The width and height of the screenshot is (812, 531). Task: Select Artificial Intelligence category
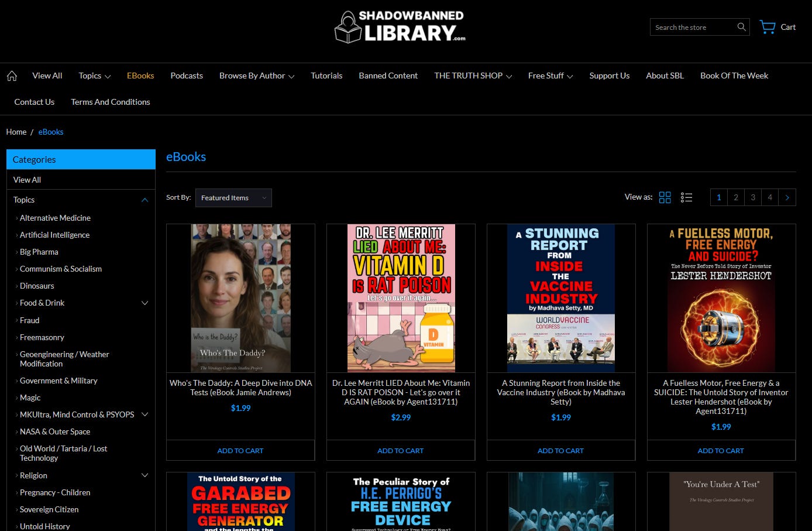[x=54, y=235]
